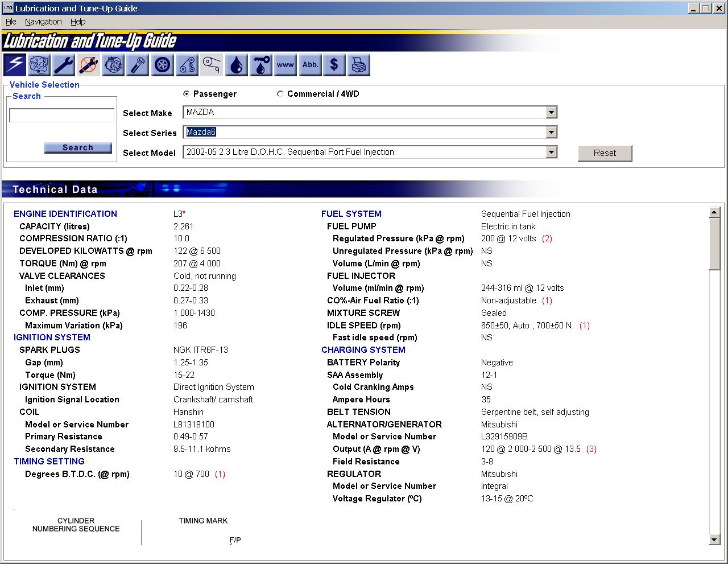Click the Search button
Image resolution: width=728 pixels, height=564 pixels.
click(78, 148)
